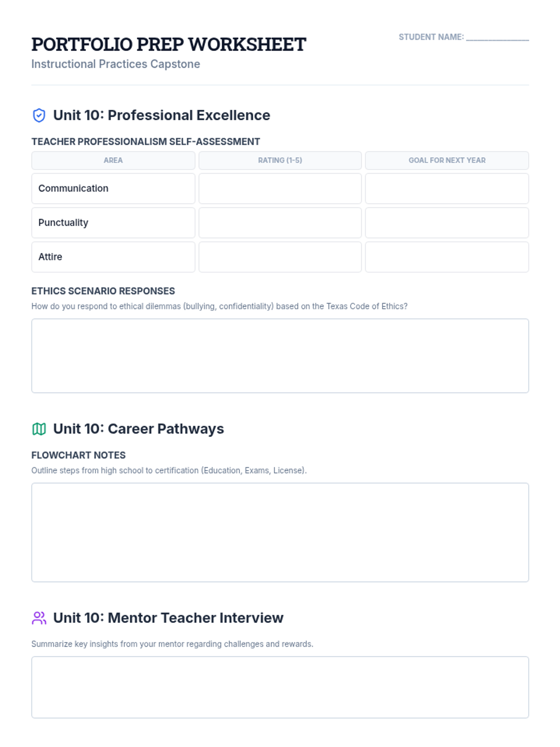
Task: Click the AREA column header
Action: click(x=113, y=160)
